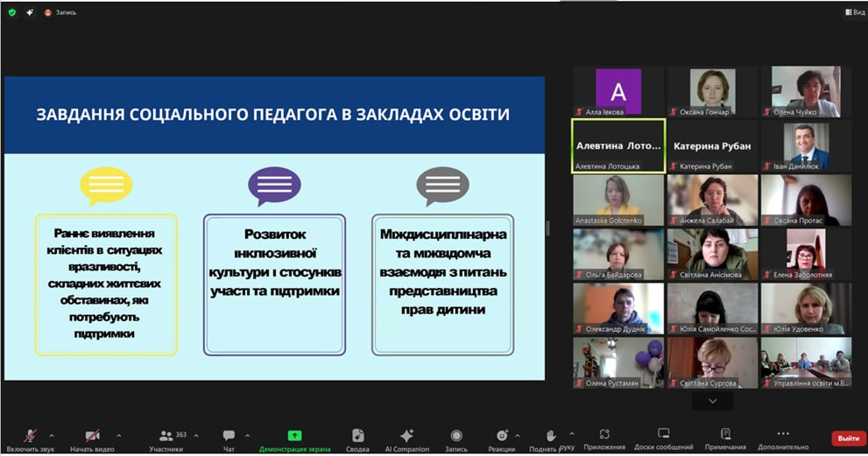This screenshot has height=456, width=868.
Task: Open the Вид view menu
Action: point(854,12)
